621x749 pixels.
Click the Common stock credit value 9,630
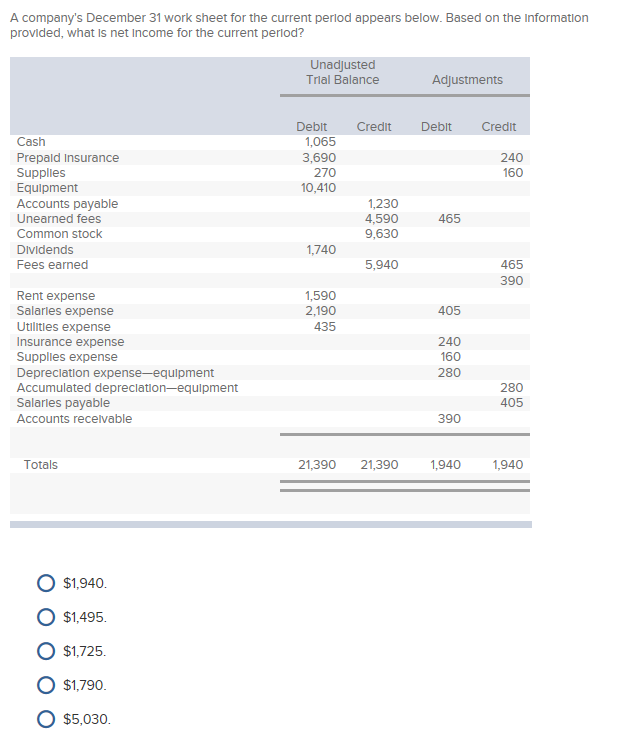click(x=381, y=234)
